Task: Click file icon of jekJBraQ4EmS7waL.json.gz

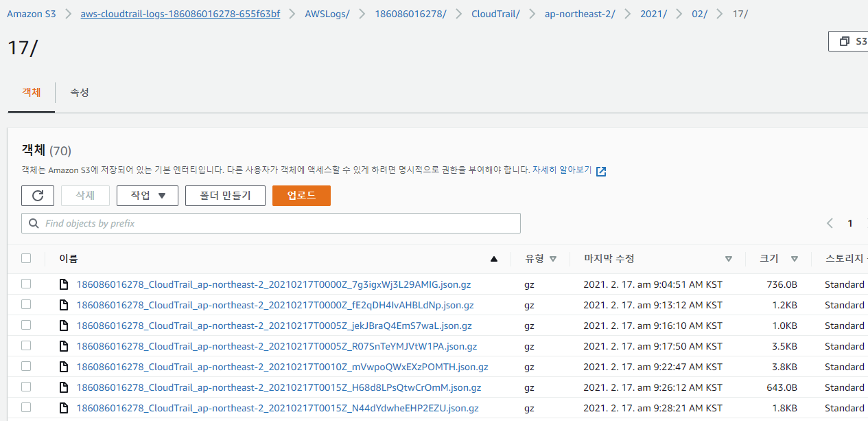Action: point(64,326)
